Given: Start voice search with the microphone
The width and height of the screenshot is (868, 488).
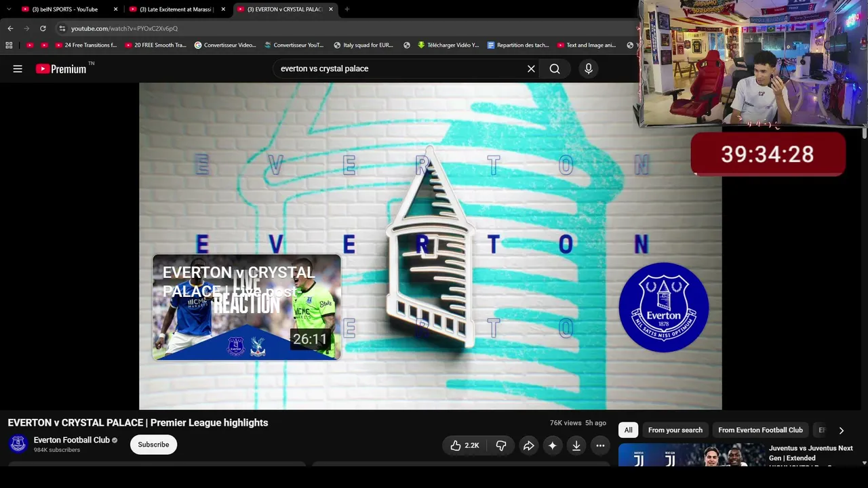Looking at the screenshot, I should (x=589, y=68).
